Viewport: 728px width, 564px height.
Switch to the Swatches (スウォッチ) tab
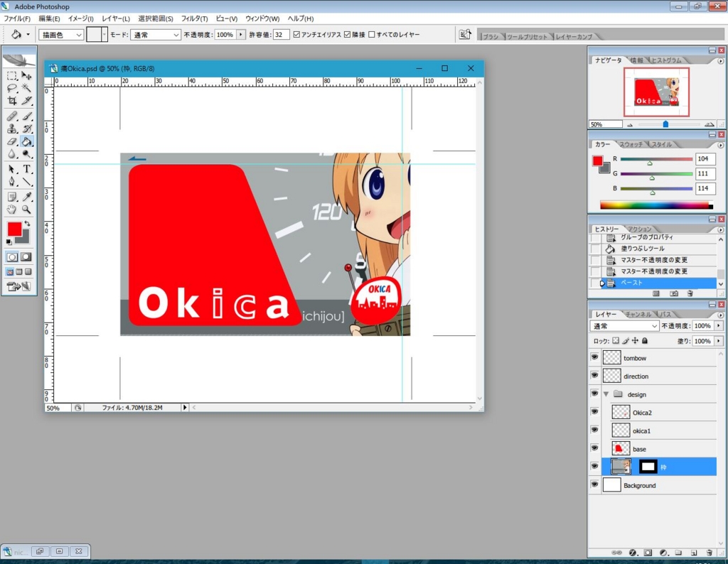[x=631, y=145]
